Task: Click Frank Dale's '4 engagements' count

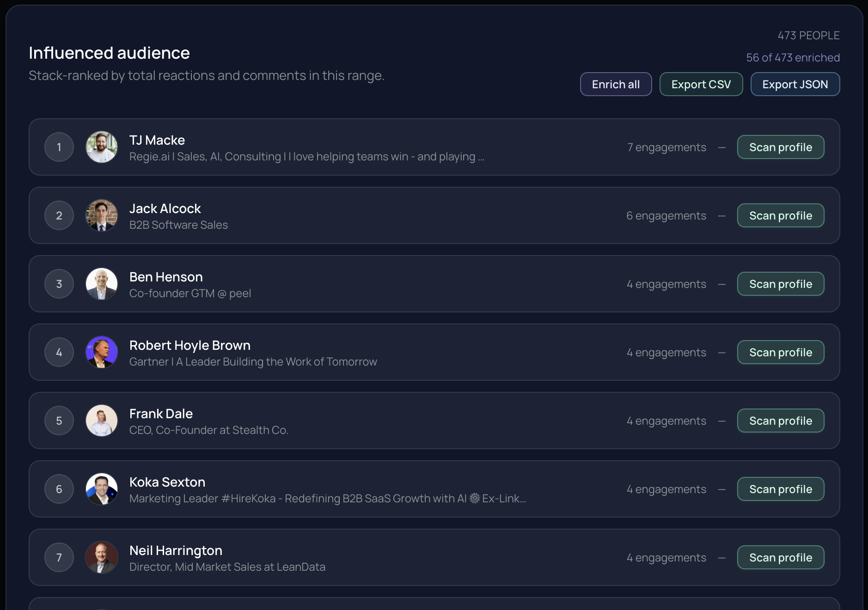Action: click(666, 421)
